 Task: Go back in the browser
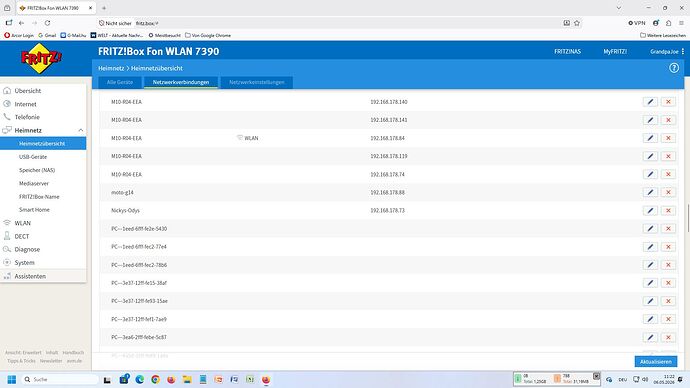point(21,23)
